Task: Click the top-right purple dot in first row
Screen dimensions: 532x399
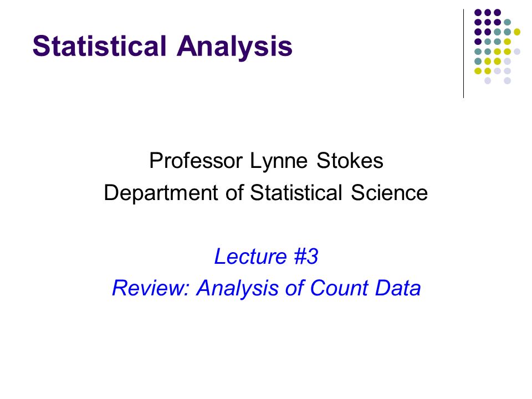Action: (x=498, y=13)
